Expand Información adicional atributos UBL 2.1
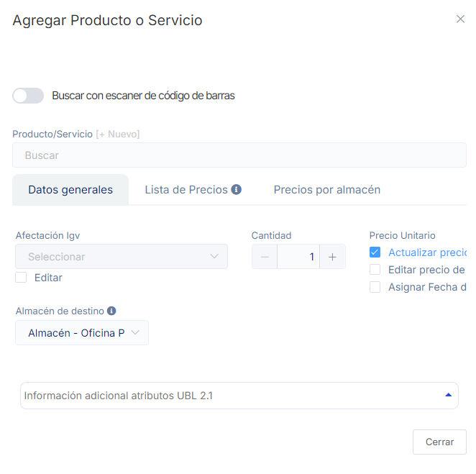 point(239,396)
